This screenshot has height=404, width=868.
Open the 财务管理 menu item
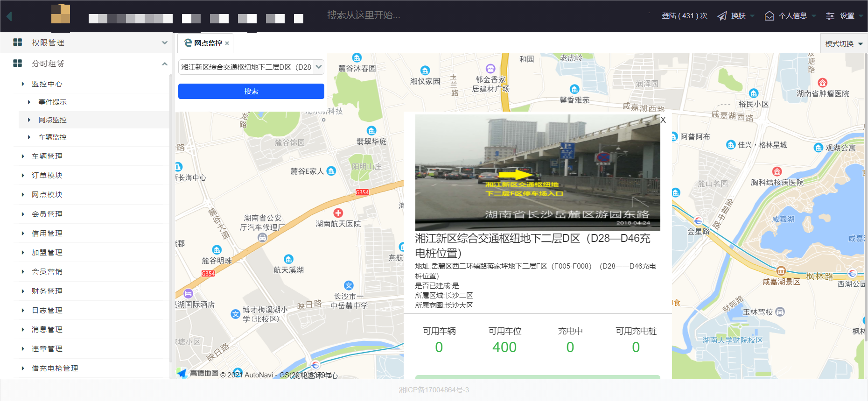click(47, 291)
